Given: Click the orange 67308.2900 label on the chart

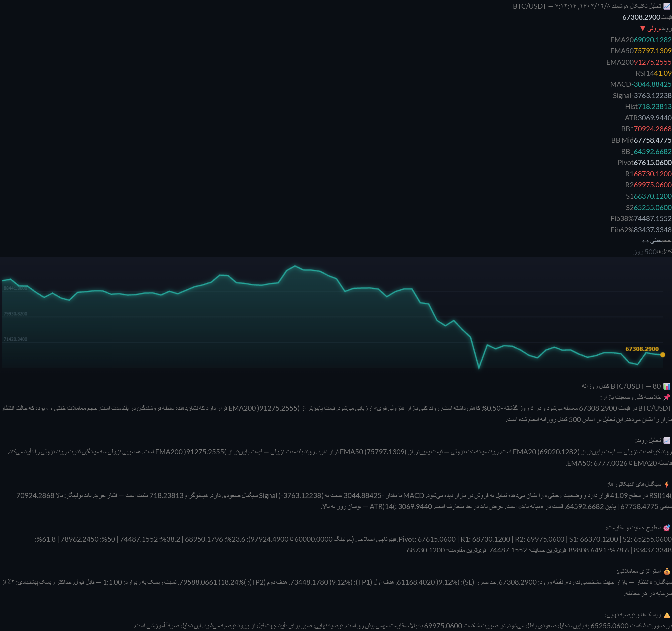Looking at the screenshot, I should point(642,349).
